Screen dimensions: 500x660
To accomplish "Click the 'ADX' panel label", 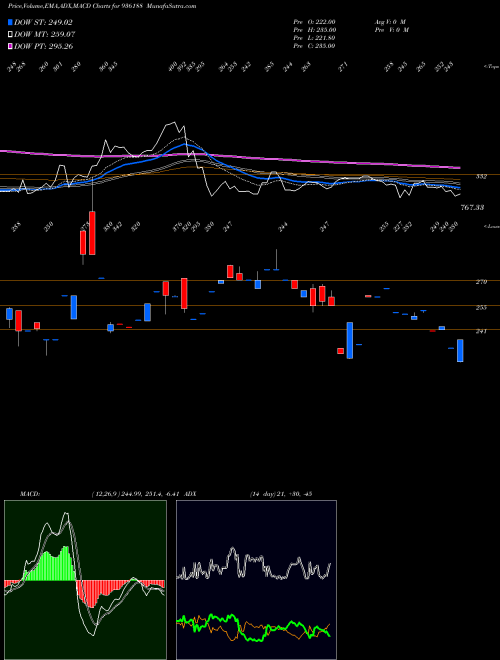I will click(x=191, y=494).
